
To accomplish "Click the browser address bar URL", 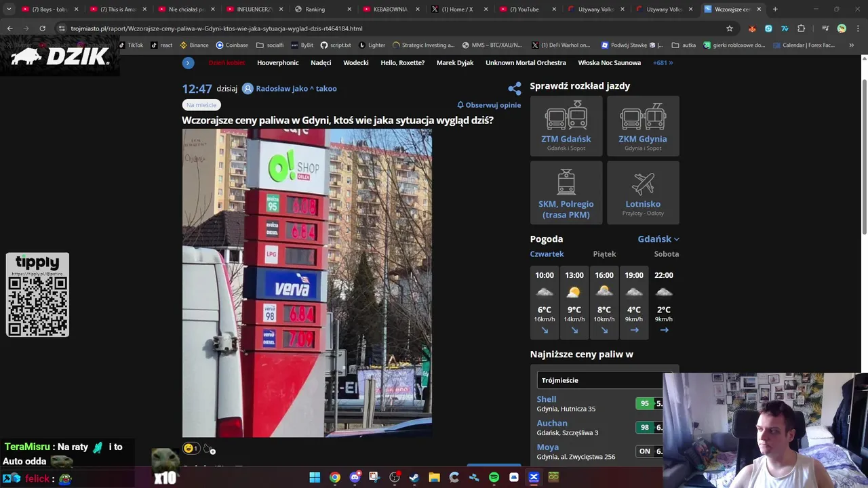I will tap(216, 28).
